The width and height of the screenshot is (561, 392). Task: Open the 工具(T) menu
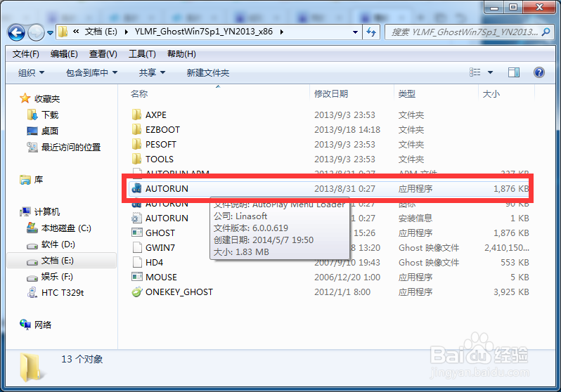pos(142,54)
